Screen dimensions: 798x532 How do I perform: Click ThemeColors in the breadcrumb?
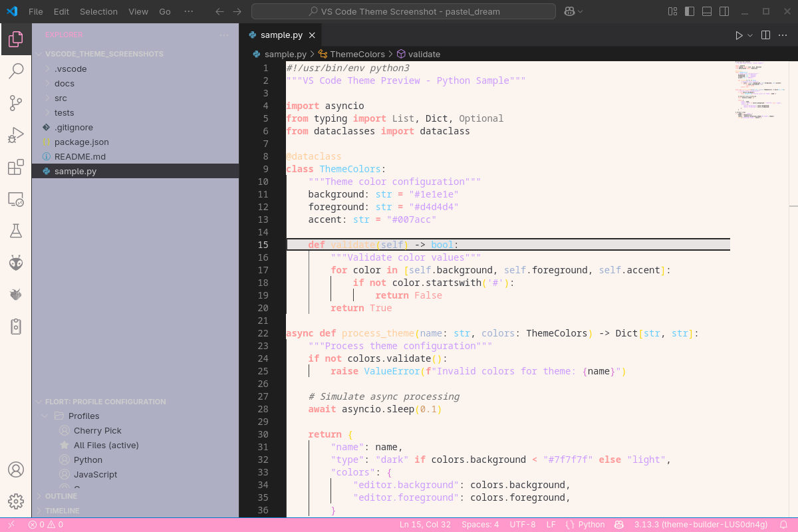pyautogui.click(x=357, y=54)
